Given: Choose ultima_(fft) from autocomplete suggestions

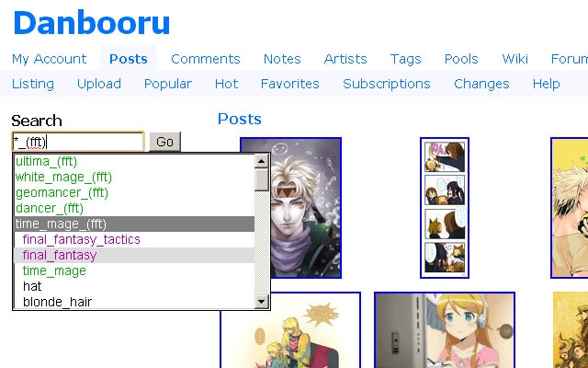Looking at the screenshot, I should coord(134,162).
